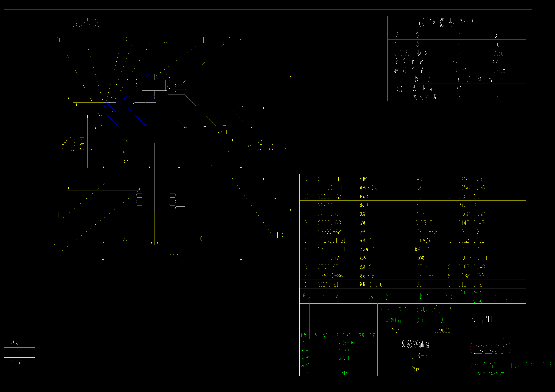This screenshot has width=555, height=392.
Task: Click the ø150 diameter dimension
Action: point(64,145)
